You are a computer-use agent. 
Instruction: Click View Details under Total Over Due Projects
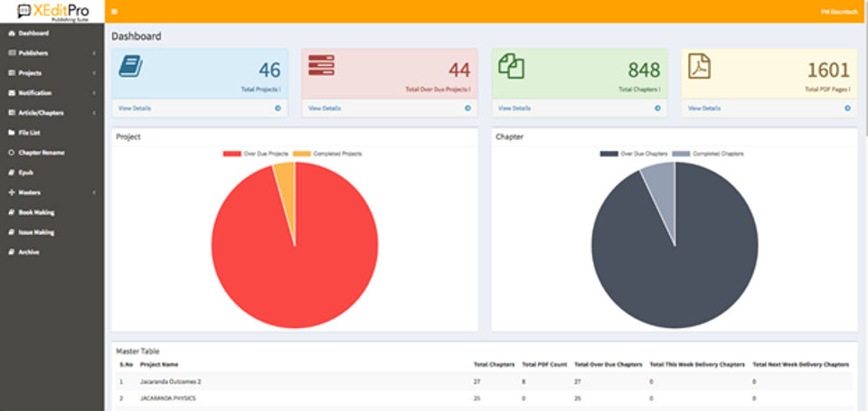point(325,108)
